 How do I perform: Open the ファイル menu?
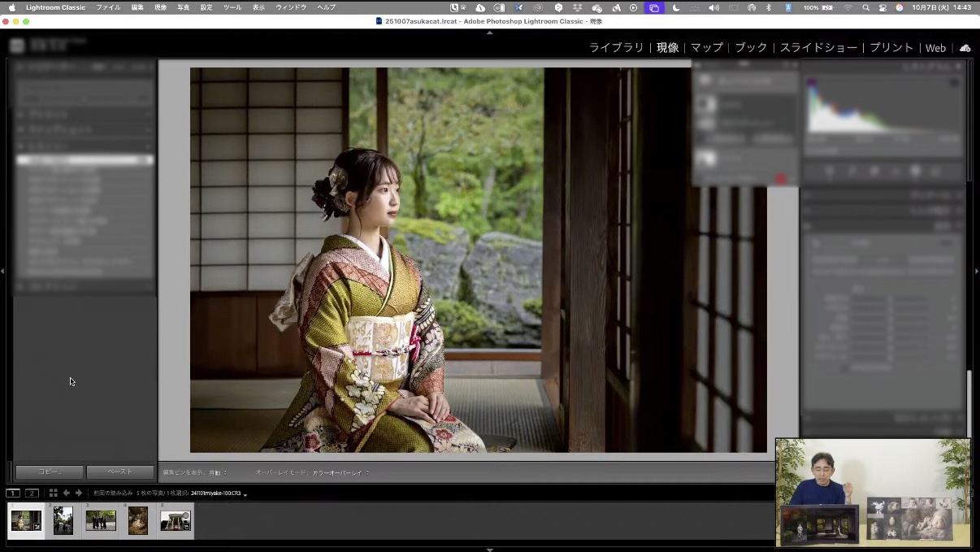pyautogui.click(x=108, y=7)
